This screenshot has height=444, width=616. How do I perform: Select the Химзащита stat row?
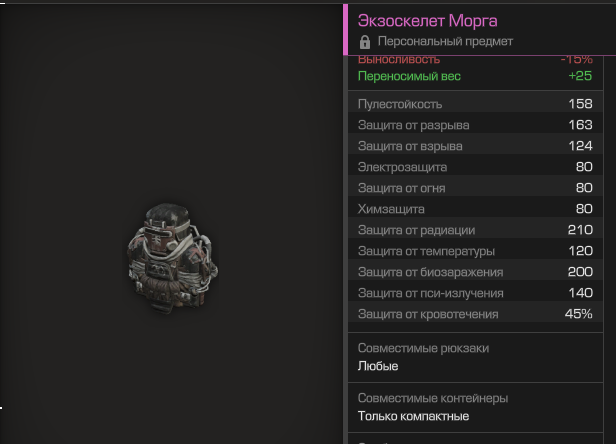click(475, 209)
